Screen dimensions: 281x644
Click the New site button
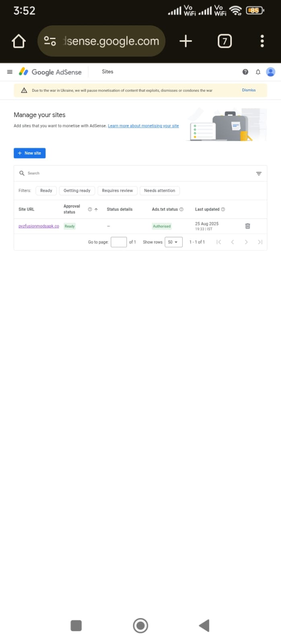coord(29,153)
